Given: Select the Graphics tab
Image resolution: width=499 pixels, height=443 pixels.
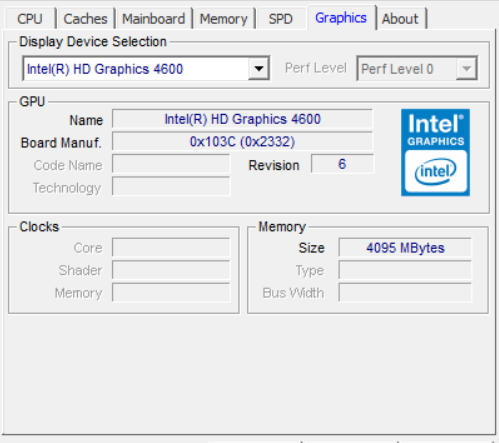Looking at the screenshot, I should (341, 18).
